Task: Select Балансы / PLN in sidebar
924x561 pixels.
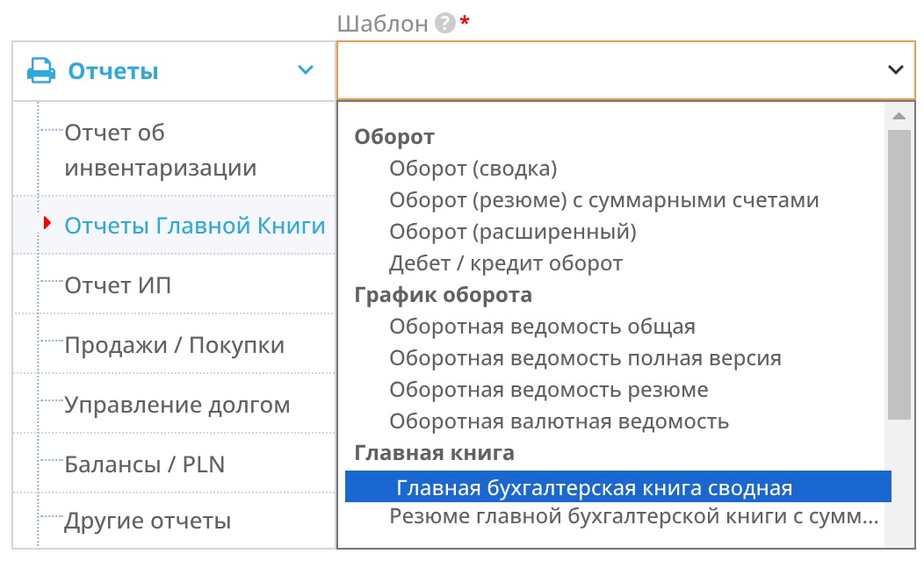Action: [x=145, y=464]
